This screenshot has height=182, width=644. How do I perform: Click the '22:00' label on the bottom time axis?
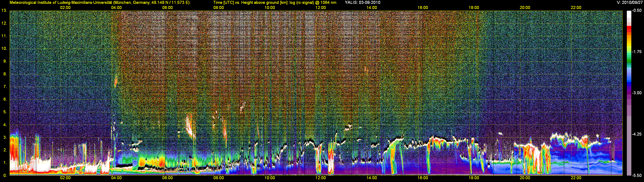click(x=576, y=178)
